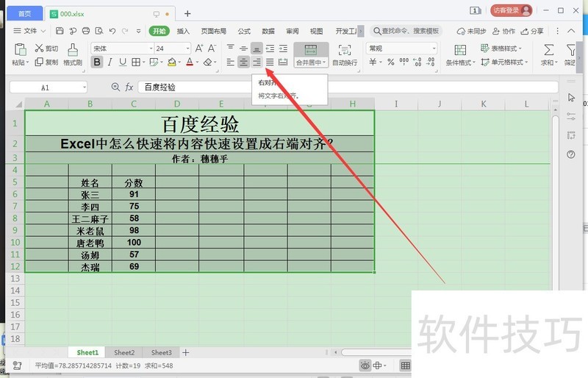Click the formula bar showing 百度经验
Viewport: 588px width, 378px height.
point(348,87)
